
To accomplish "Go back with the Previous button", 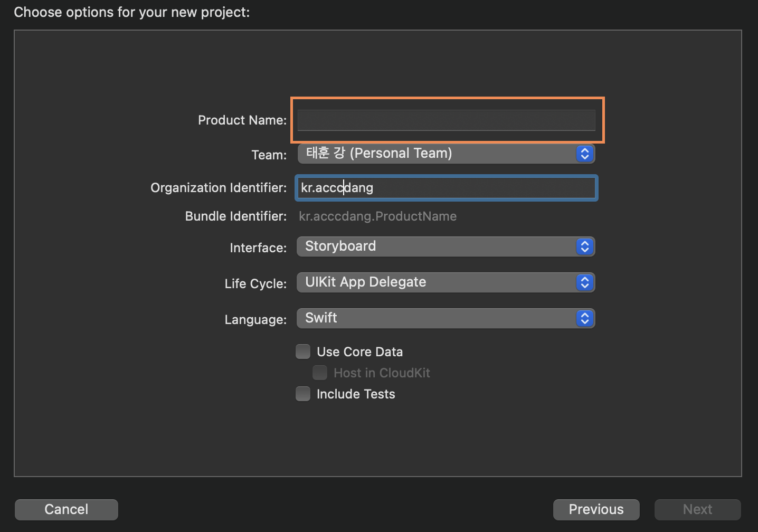I will pos(596,509).
